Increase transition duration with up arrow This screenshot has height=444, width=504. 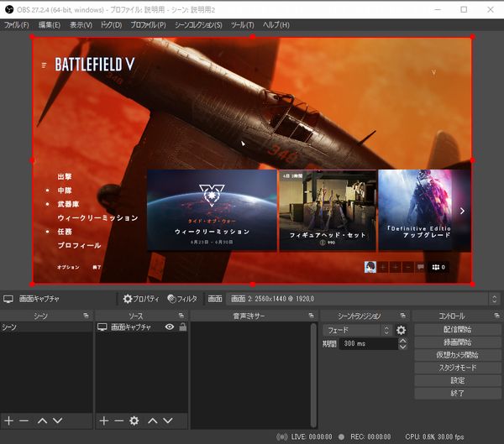(x=402, y=341)
